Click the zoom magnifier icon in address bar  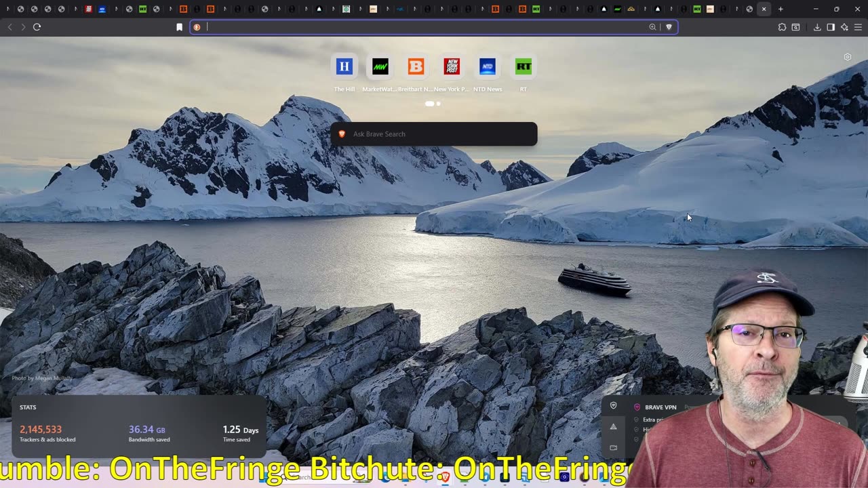652,27
